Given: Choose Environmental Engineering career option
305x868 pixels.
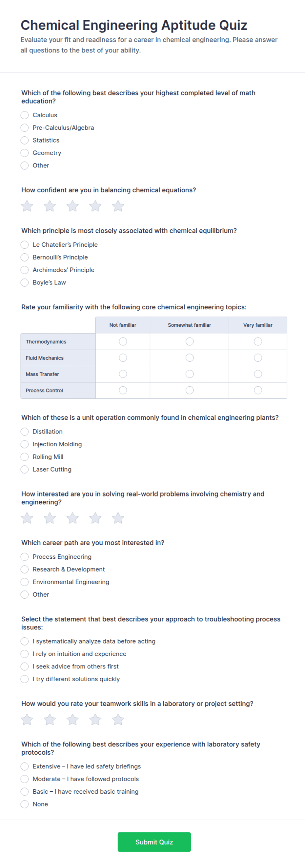Looking at the screenshot, I should 25,582.
